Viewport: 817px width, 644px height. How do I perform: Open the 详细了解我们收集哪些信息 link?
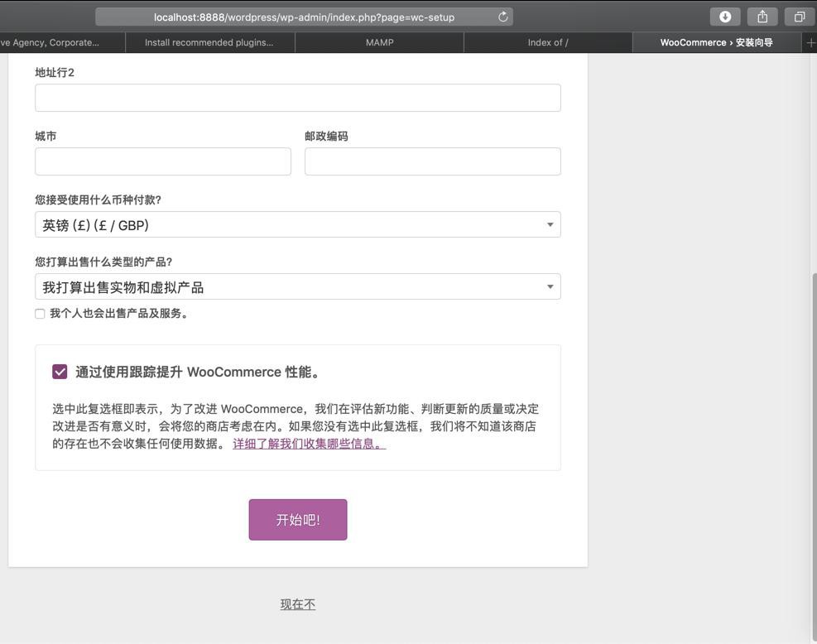pyautogui.click(x=309, y=444)
